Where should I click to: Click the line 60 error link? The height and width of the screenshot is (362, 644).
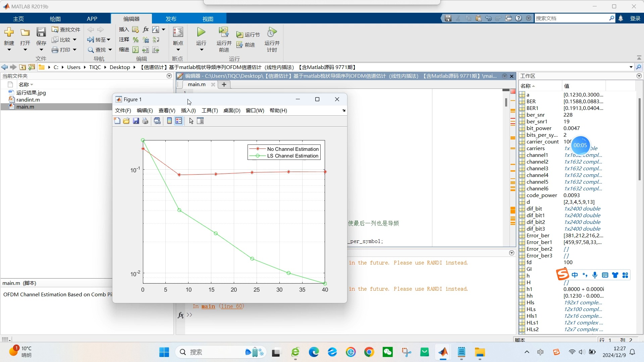[231, 306]
